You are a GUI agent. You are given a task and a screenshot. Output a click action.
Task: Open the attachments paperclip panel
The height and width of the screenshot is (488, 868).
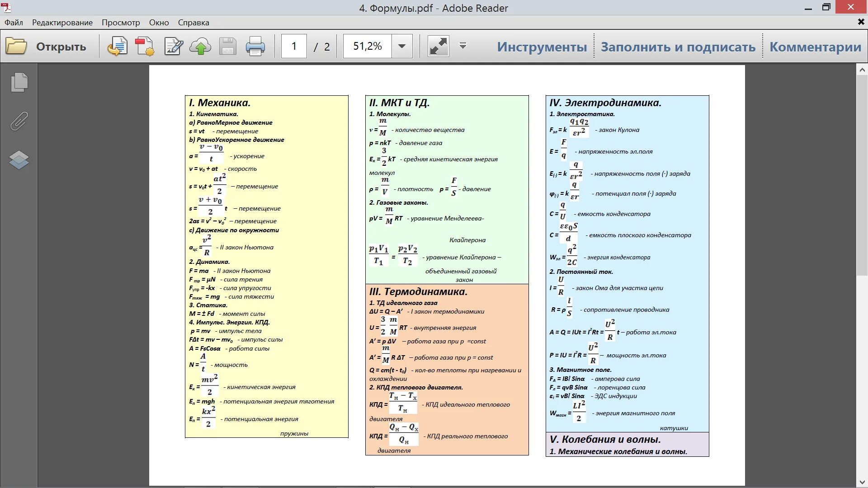[x=19, y=121]
